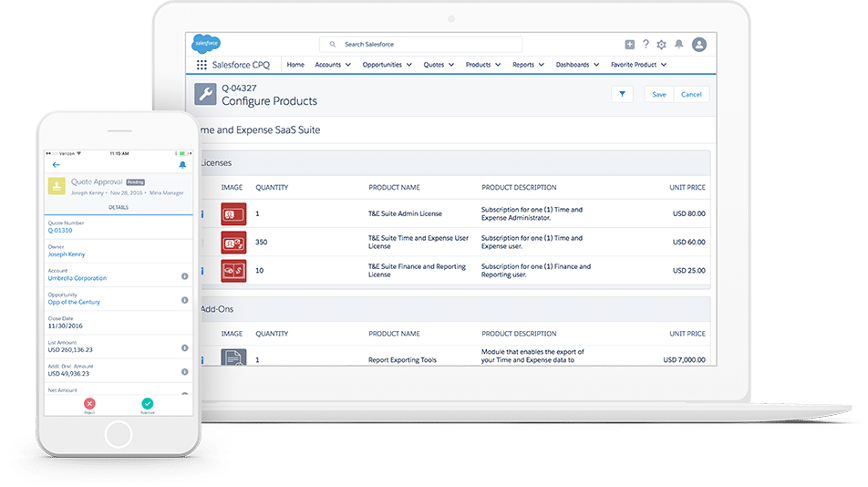868x487 pixels.
Task: Click the Cancel button
Action: 691,95
